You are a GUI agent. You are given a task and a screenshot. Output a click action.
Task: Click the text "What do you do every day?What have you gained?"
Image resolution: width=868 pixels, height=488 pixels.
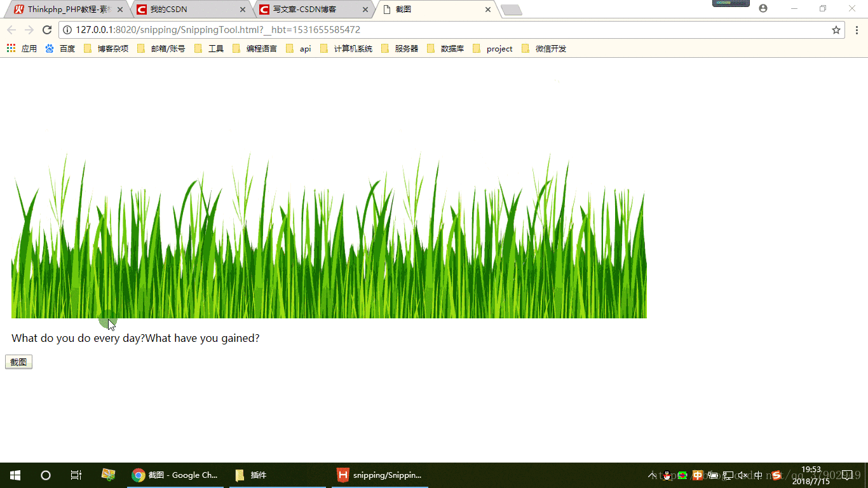[x=135, y=338]
